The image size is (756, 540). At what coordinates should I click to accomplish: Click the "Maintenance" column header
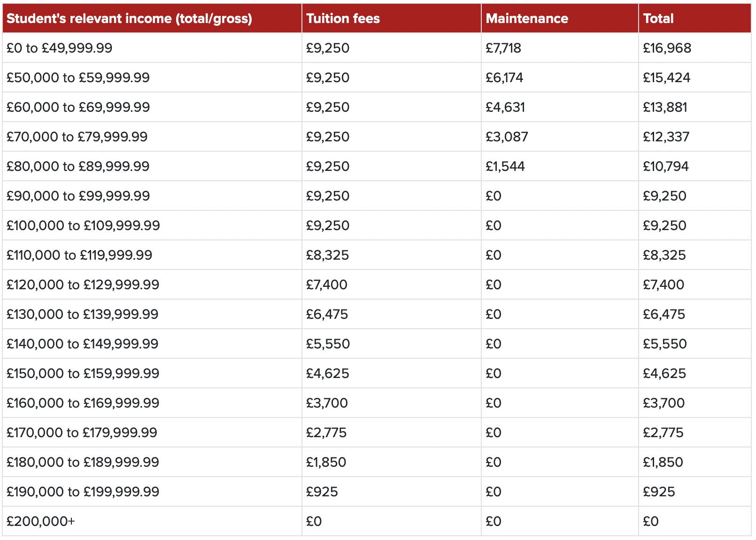[560, 18]
